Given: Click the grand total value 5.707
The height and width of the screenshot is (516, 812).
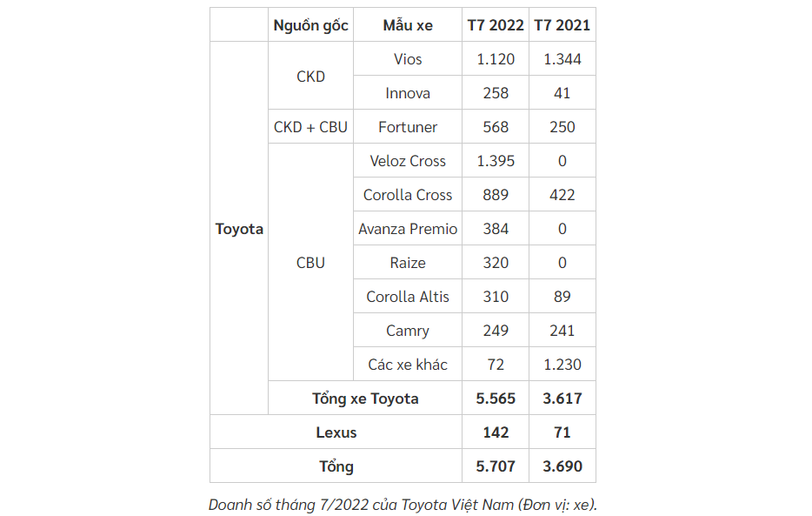Looking at the screenshot, I should pos(496,466).
